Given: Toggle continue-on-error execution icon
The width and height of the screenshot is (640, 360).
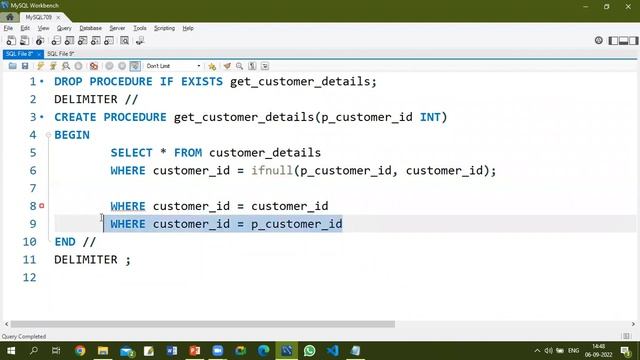Looking at the screenshot, I should [94, 66].
